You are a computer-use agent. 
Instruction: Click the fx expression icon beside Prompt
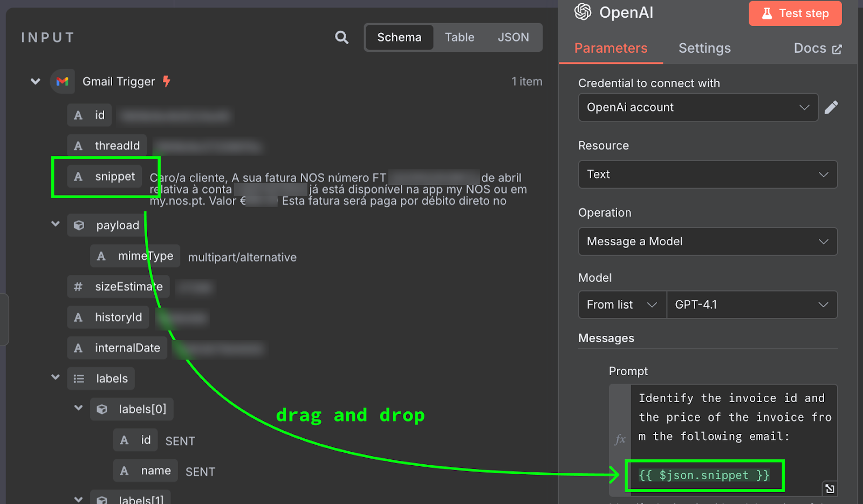620,439
